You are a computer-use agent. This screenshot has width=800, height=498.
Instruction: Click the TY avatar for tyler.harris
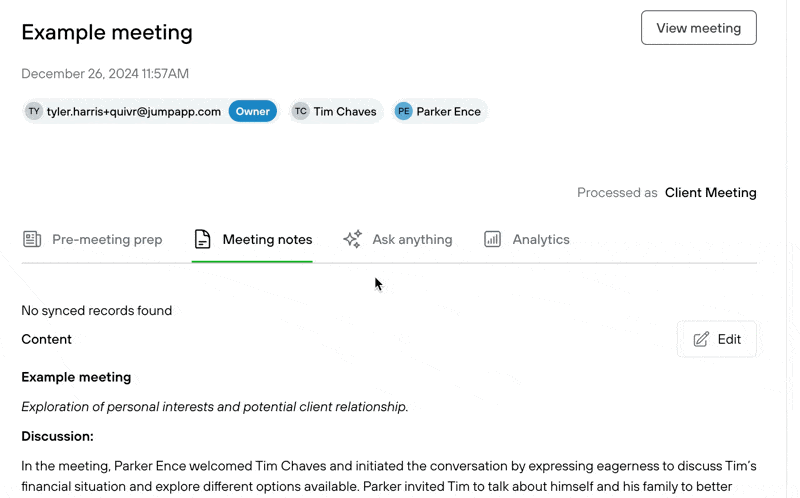point(34,111)
